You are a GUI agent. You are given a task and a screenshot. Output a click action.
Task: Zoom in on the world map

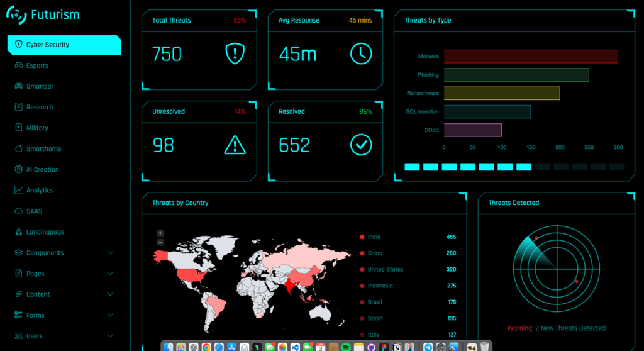pyautogui.click(x=160, y=233)
